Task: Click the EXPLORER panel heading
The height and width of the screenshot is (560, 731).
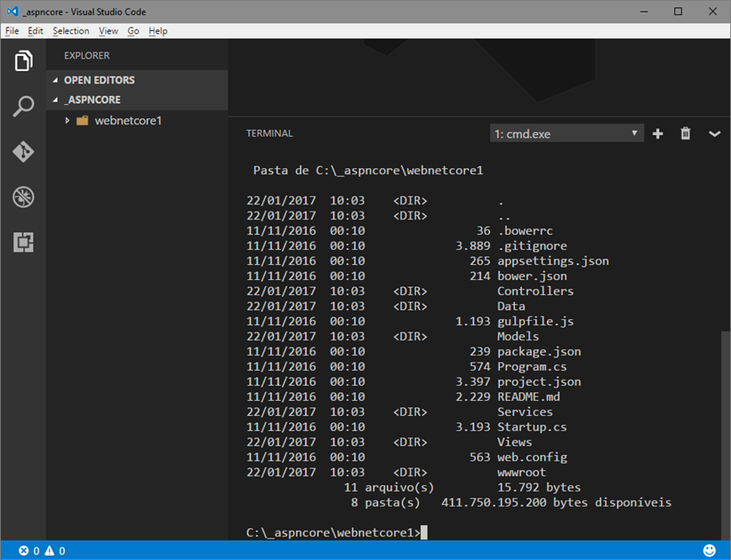Action: tap(87, 55)
